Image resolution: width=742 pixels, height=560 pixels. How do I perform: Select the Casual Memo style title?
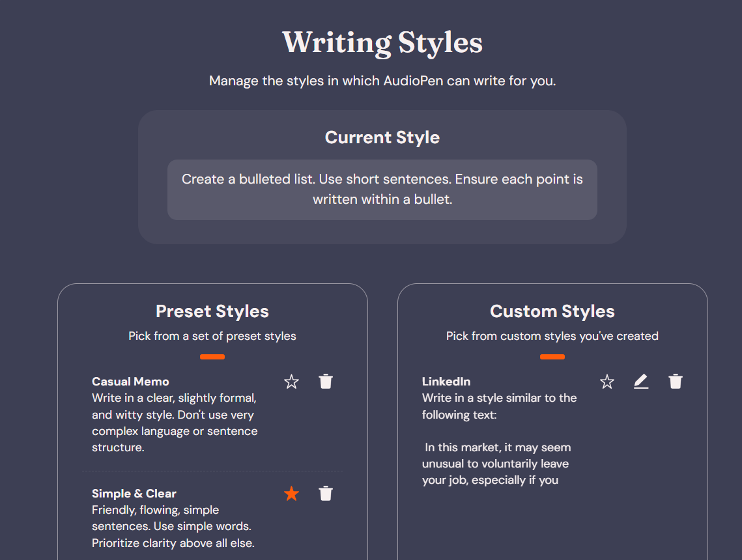tap(130, 381)
